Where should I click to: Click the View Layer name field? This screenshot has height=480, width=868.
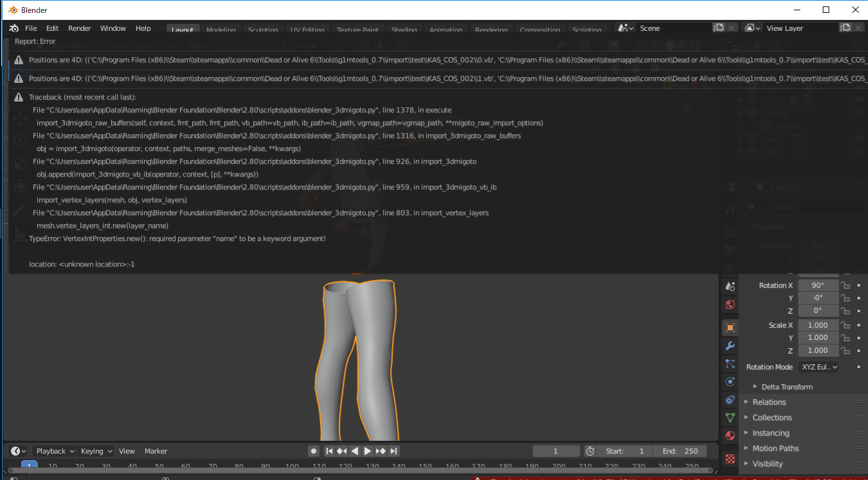click(x=801, y=28)
